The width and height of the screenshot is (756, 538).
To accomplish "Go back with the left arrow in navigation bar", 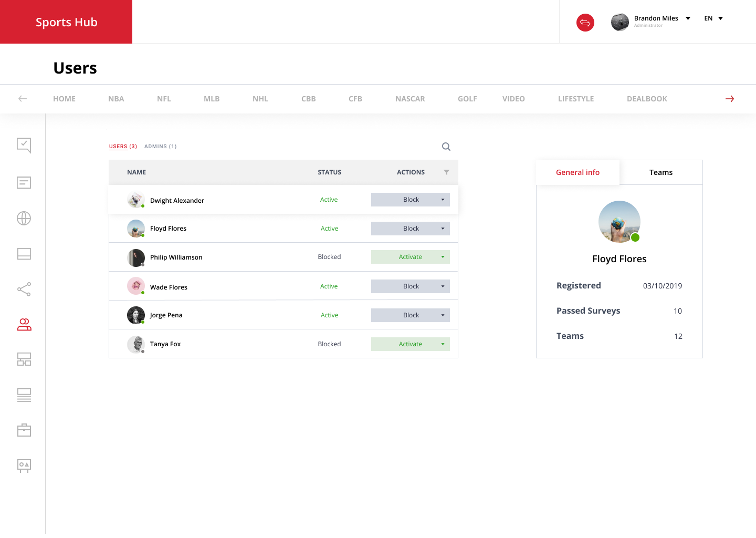I will (x=23, y=99).
